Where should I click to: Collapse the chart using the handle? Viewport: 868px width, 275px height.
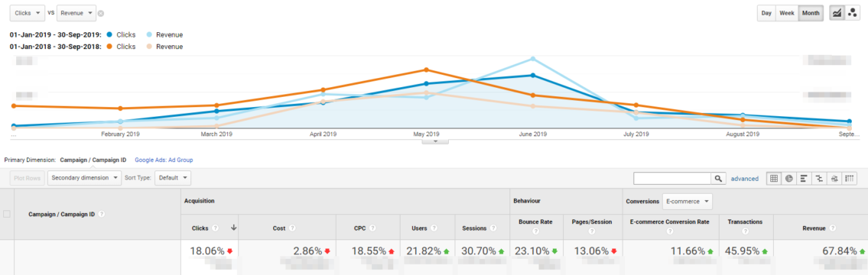(x=435, y=141)
